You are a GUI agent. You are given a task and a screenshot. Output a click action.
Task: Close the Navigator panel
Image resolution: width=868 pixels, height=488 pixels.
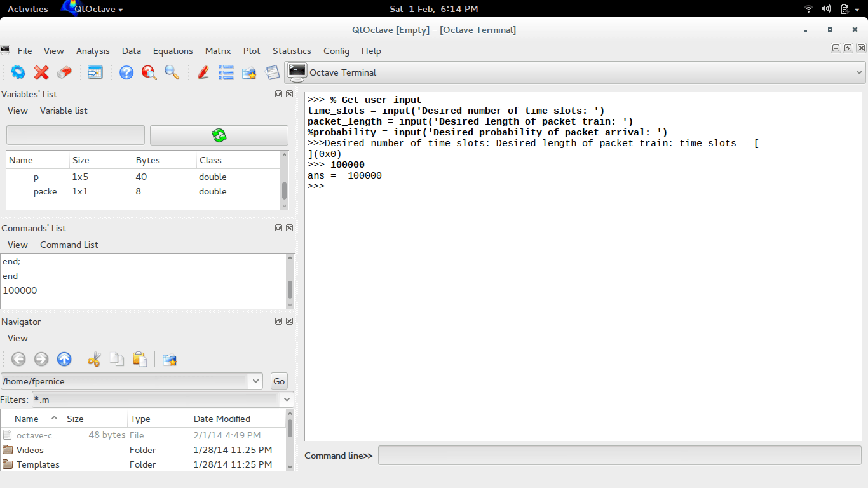pyautogui.click(x=289, y=321)
